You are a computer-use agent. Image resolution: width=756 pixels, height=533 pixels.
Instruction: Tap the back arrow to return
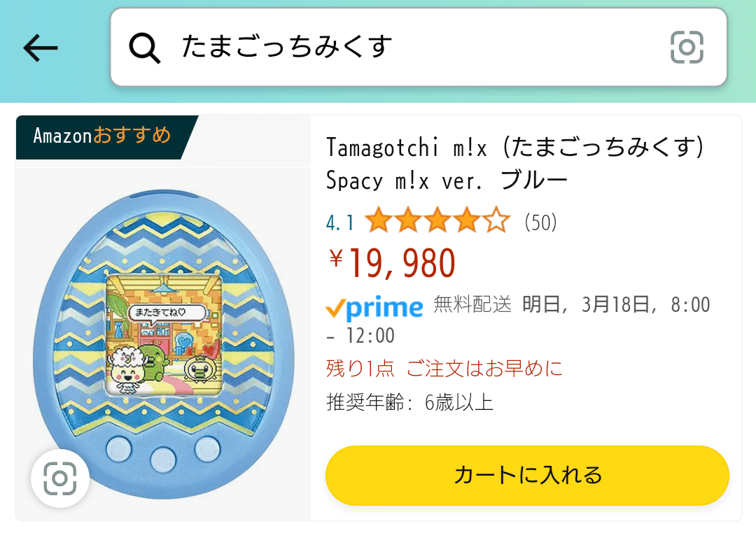coord(40,47)
